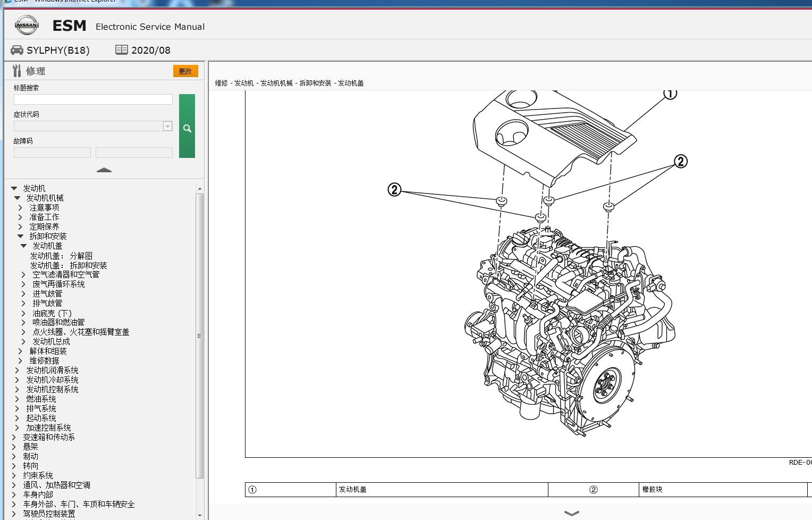Expand 通风、加热器和空调 node
Screen dimensions: 812x520
click(14, 485)
